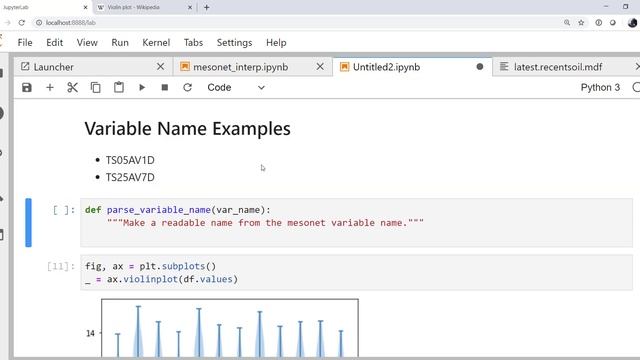The width and height of the screenshot is (640, 360).
Task: Restart the kernel with circular arrow icon
Action: (187, 87)
